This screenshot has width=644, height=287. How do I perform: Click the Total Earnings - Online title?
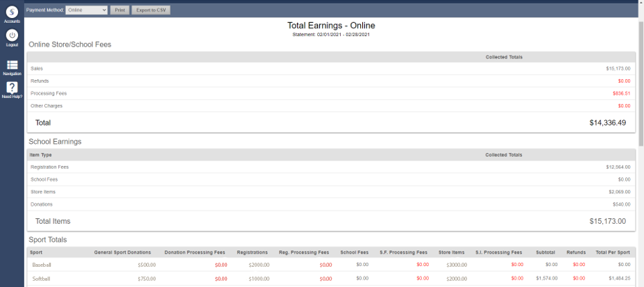pos(331,26)
